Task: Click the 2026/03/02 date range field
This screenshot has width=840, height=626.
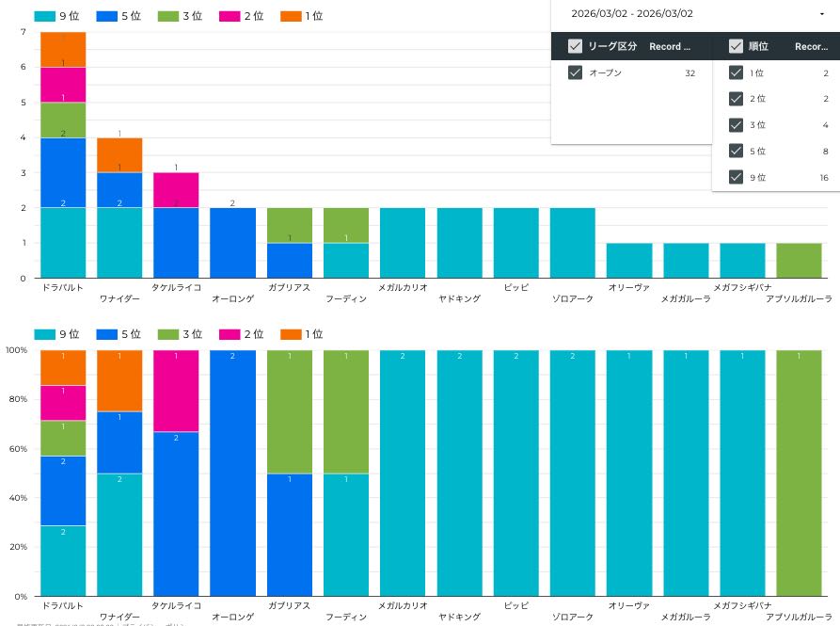Action: pyautogui.click(x=632, y=14)
